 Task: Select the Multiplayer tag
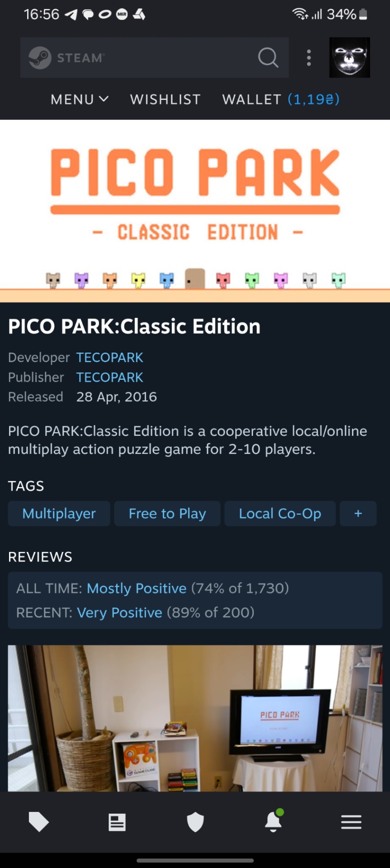pos(59,513)
